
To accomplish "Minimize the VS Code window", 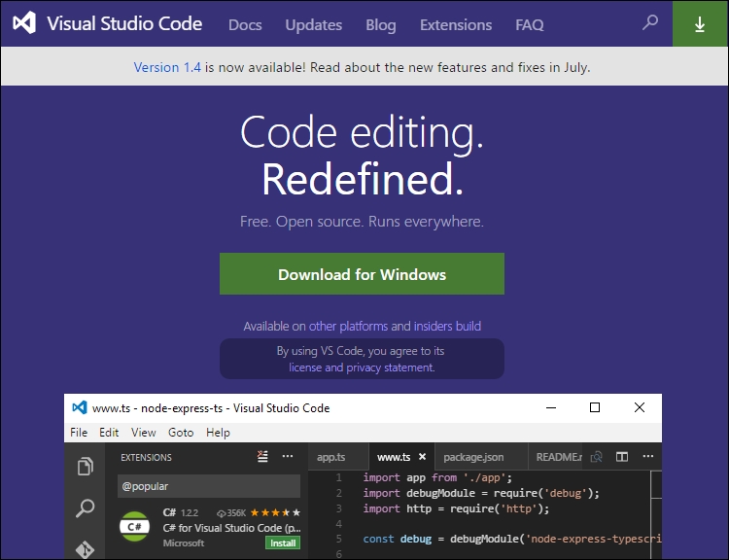I will coord(551,407).
